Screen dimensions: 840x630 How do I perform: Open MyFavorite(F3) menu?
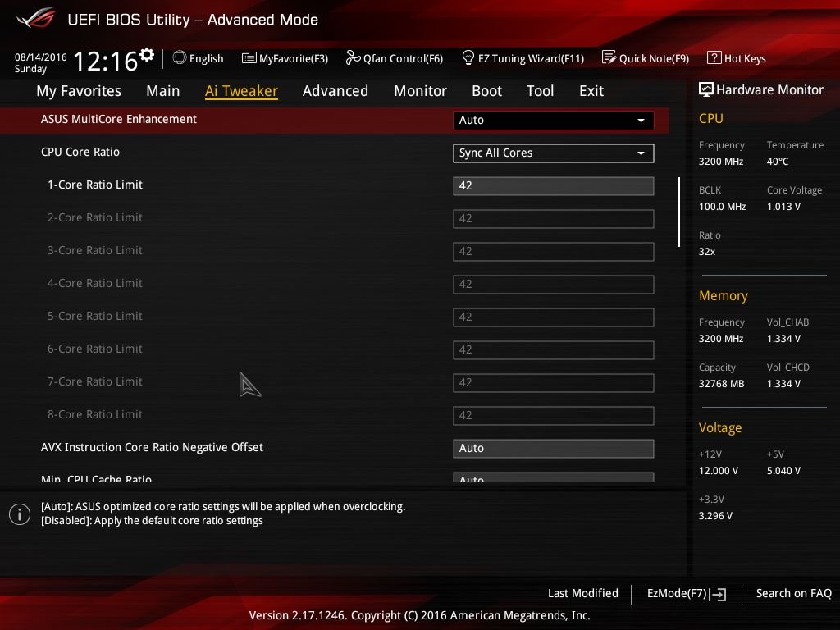pos(285,58)
